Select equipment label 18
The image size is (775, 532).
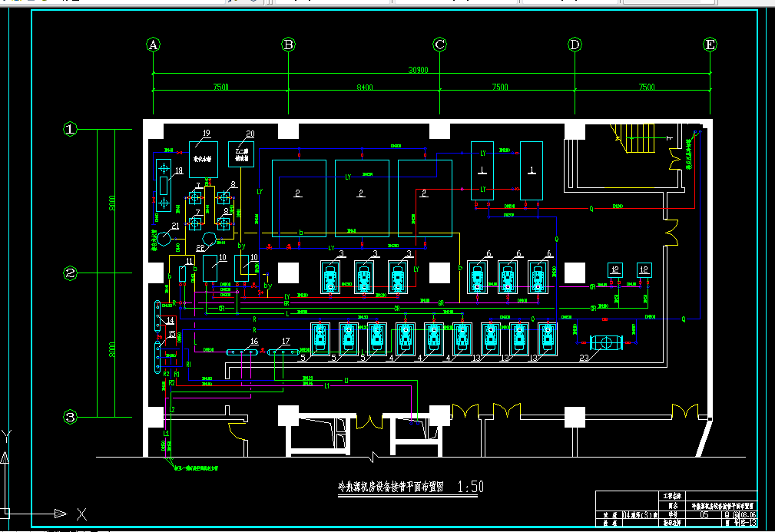(x=179, y=170)
